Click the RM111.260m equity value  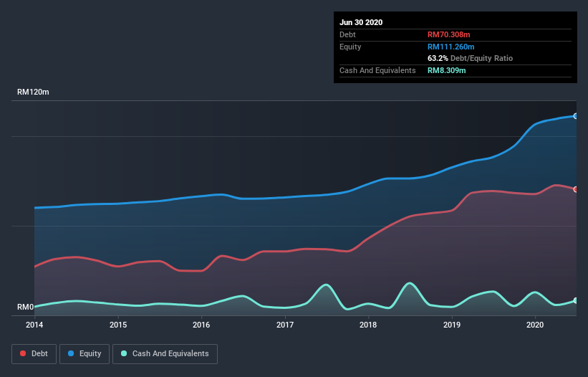coord(451,47)
